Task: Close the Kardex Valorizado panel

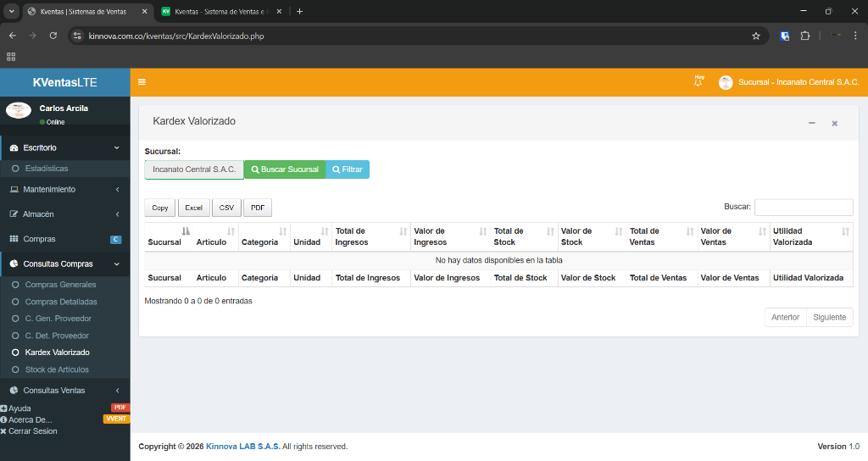Action: point(834,124)
